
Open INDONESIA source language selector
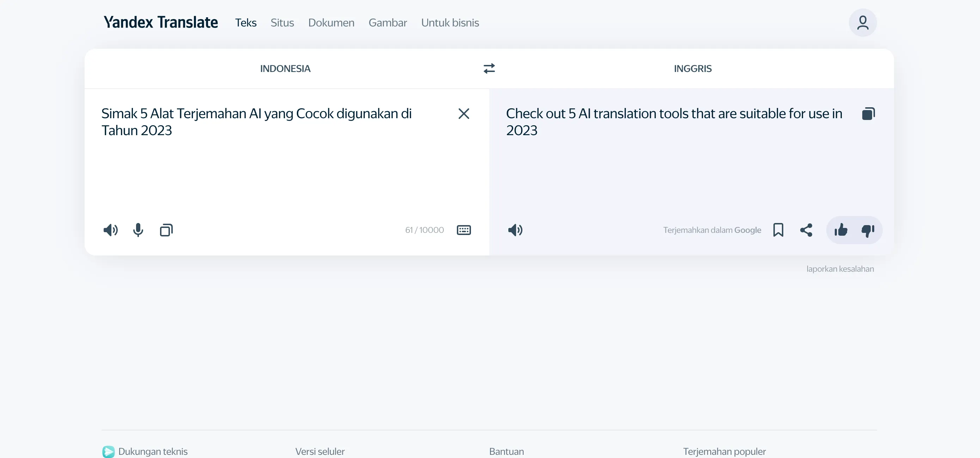tap(285, 68)
